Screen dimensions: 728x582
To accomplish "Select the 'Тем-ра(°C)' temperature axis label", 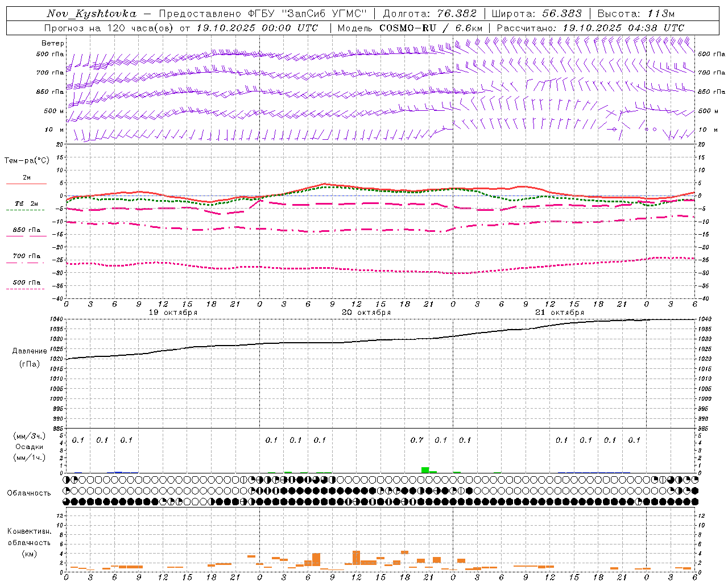I will click(x=27, y=161).
